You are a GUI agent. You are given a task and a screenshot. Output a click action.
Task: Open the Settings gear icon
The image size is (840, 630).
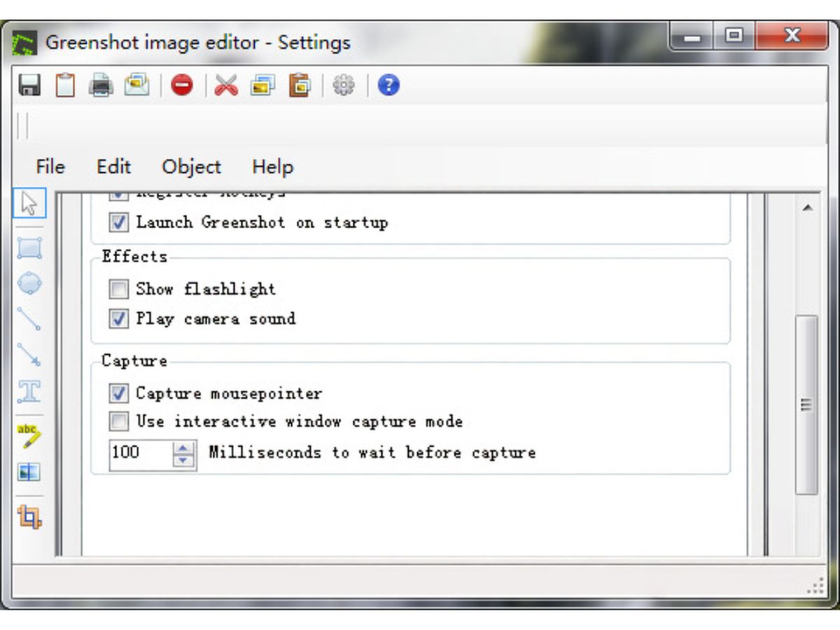[343, 86]
